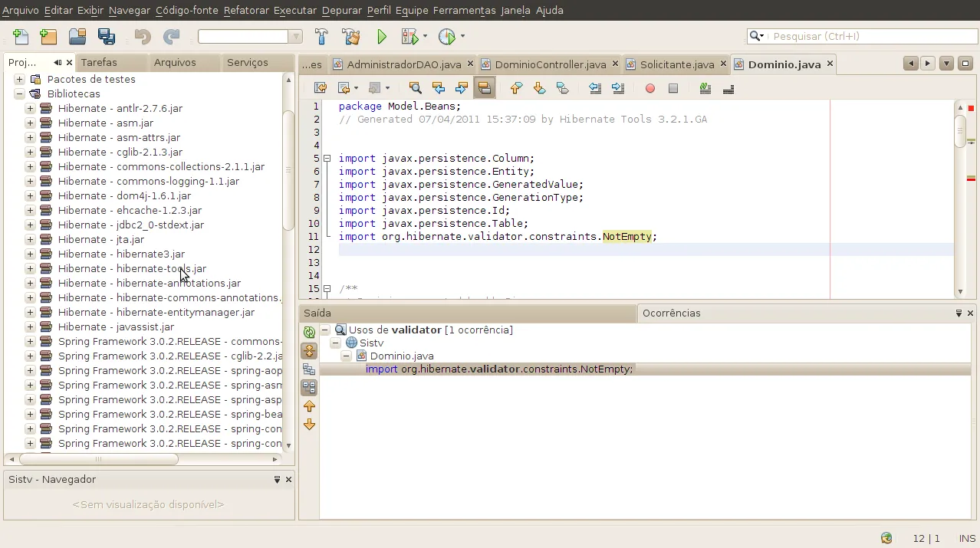The height and width of the screenshot is (548, 980).
Task: Toggle logical view button in usages panel
Action: (309, 369)
